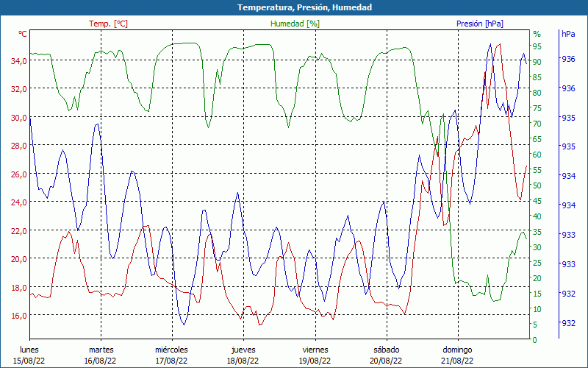Click the 95 humidity axis value
The height and width of the screenshot is (368, 588).
click(x=537, y=46)
